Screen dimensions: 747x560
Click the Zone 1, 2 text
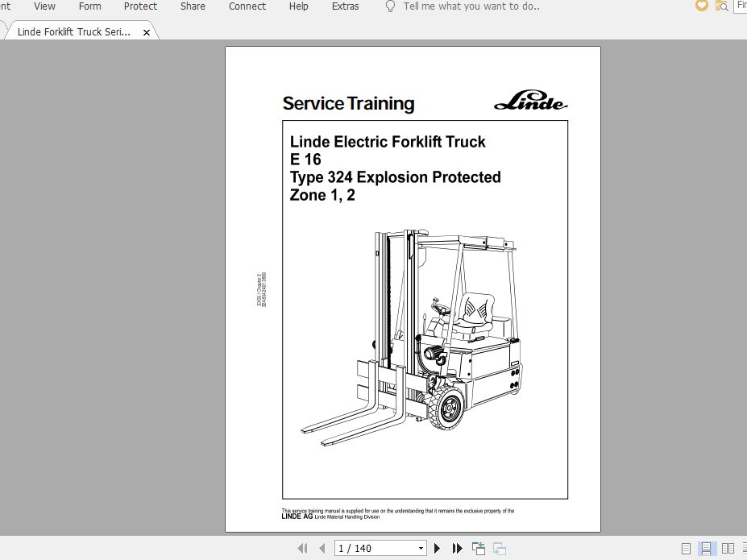point(322,195)
